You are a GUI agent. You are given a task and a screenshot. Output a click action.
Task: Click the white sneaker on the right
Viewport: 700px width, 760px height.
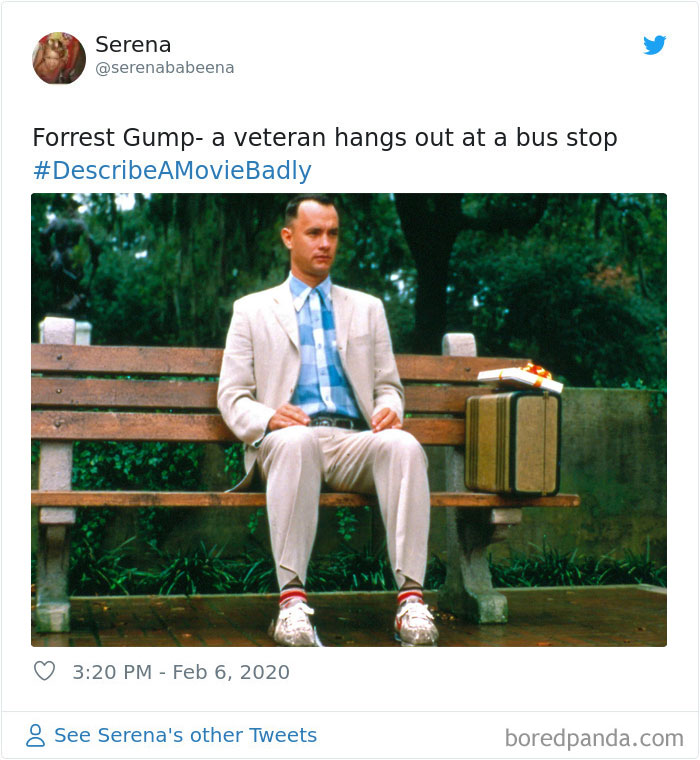tap(416, 621)
